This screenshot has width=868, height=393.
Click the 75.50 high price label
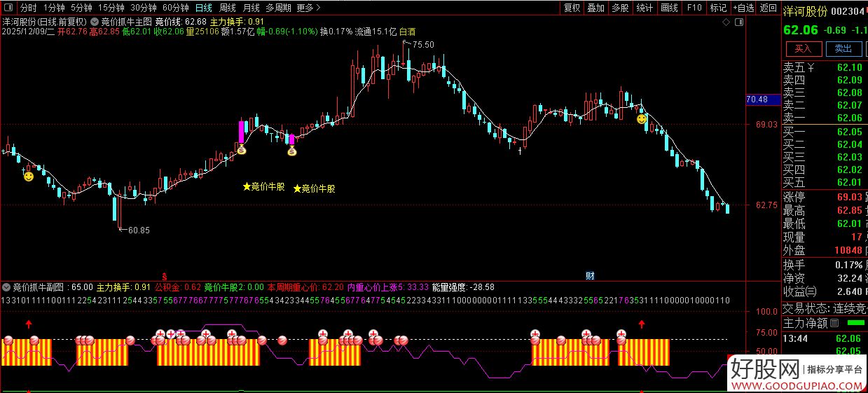[423, 45]
